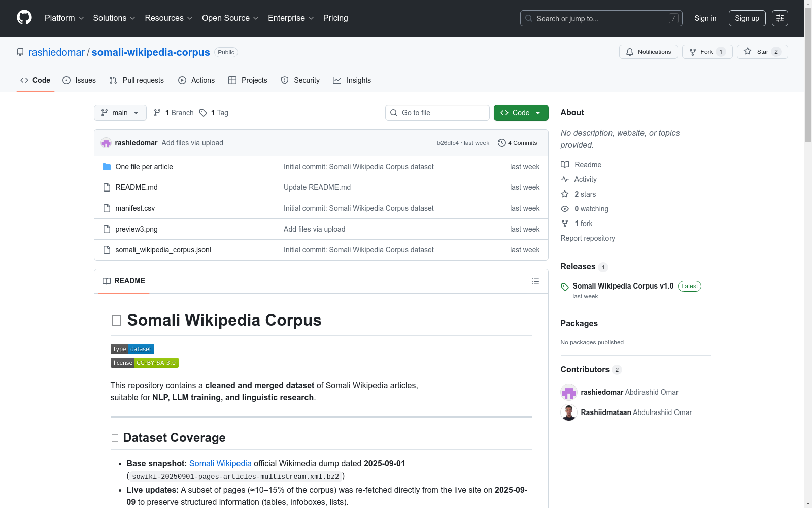Click the tag icon beside release v1.0
812x508 pixels.
[x=565, y=287]
